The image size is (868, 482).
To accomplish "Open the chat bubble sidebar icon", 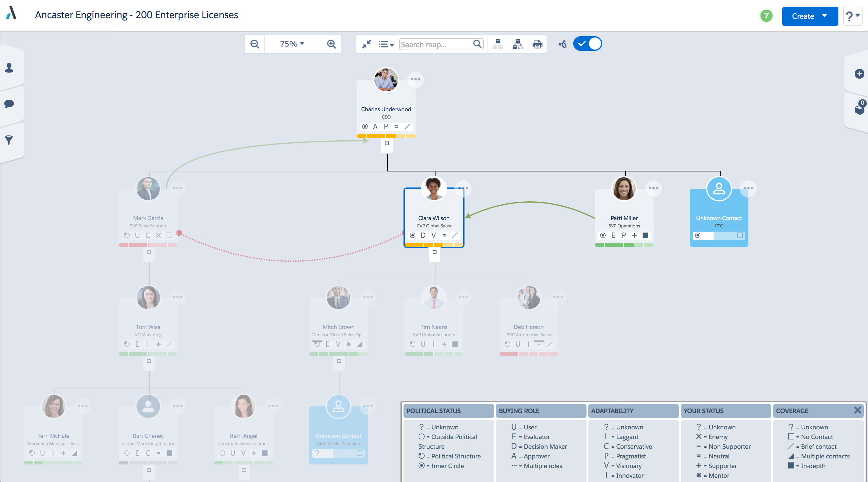I will click(x=9, y=103).
